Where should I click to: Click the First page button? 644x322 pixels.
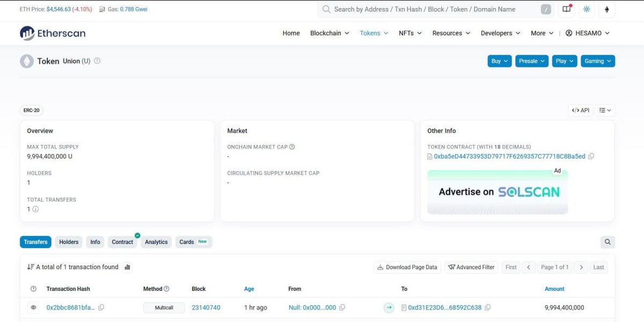click(511, 267)
